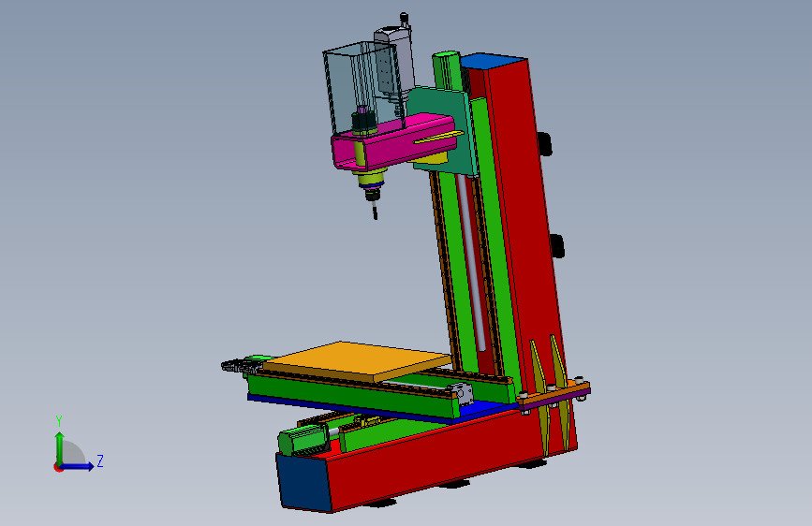Select the green stepper motor on the base

coord(303,440)
